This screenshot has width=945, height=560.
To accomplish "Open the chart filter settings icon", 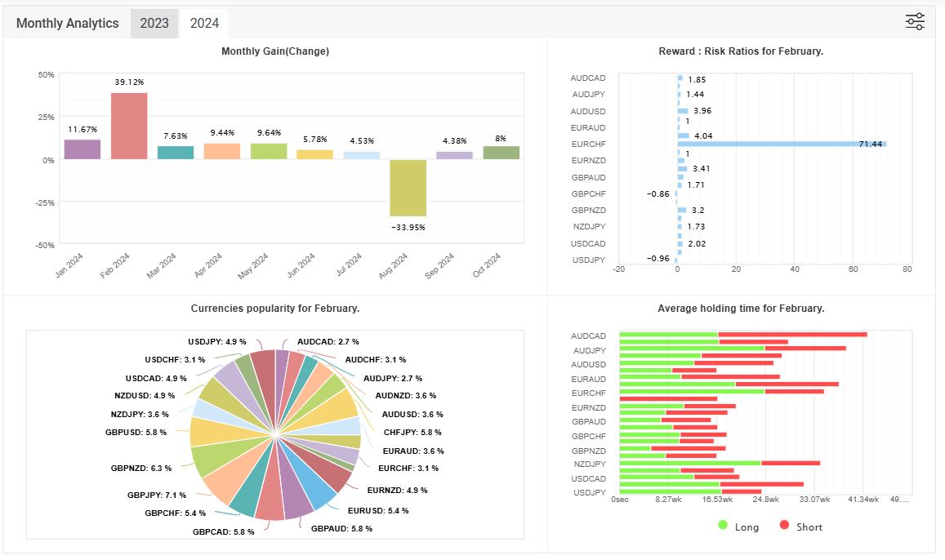I will pos(915,22).
